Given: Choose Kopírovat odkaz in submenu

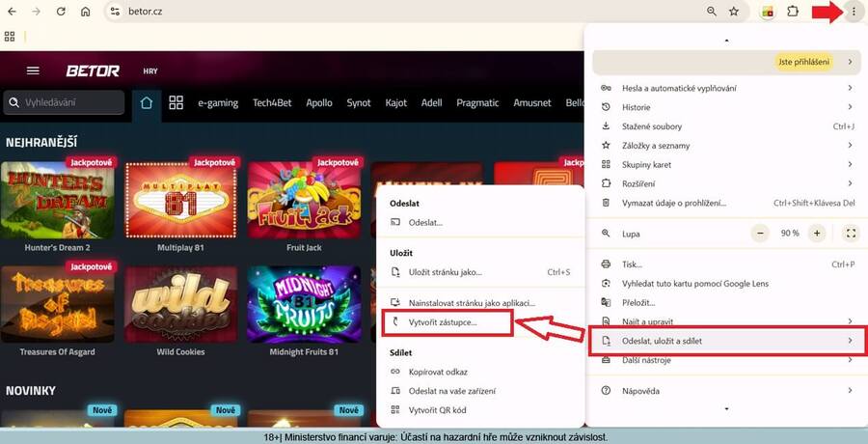Looking at the screenshot, I should tap(480, 372).
